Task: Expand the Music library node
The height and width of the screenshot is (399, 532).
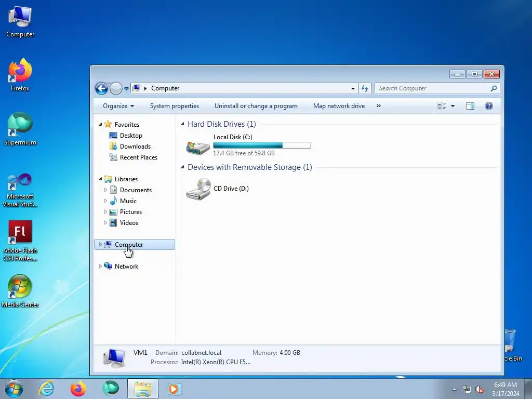Action: [105, 201]
